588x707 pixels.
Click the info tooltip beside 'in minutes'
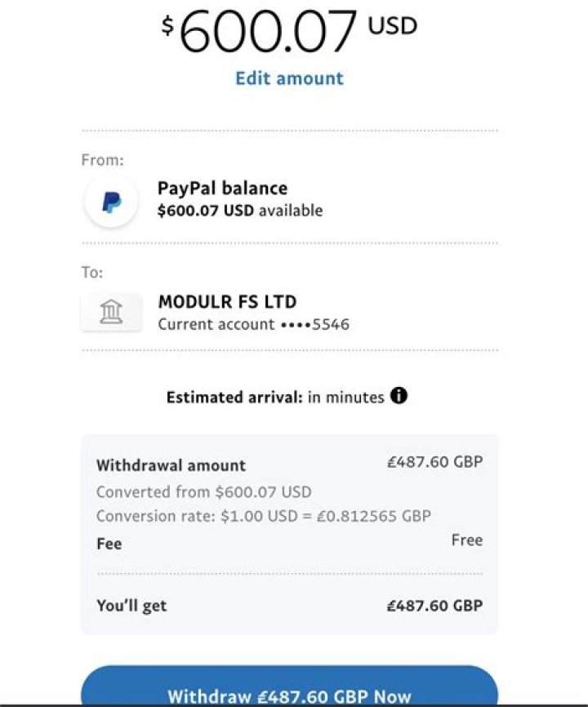pos(399,397)
